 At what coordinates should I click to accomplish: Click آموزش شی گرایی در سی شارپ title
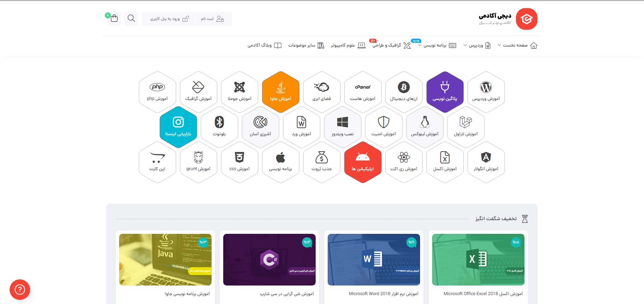[x=287, y=294]
